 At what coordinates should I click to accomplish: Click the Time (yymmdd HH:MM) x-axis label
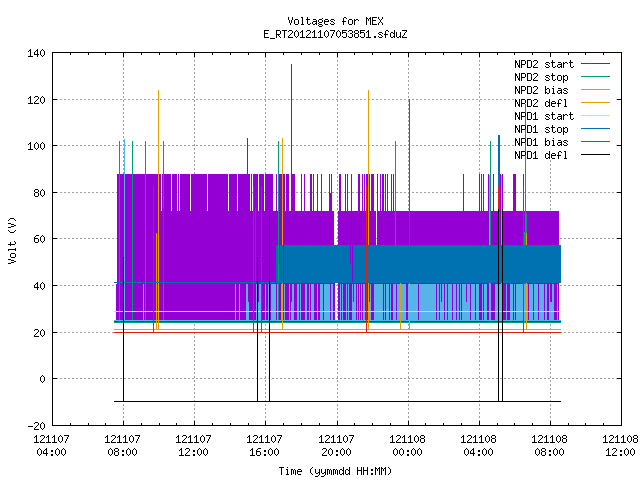tap(335, 471)
